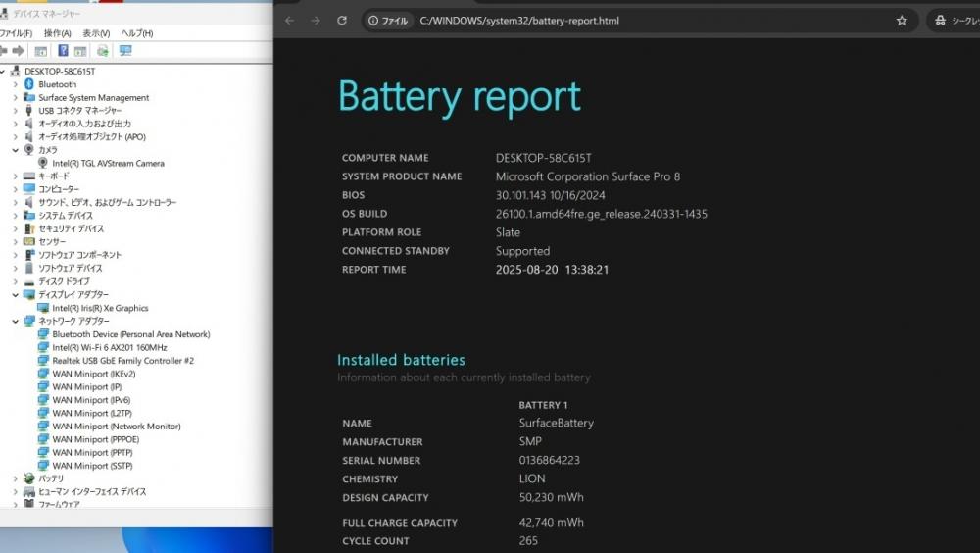Click the セキュリティ デバイス category icon
This screenshot has height=553, width=980.
(28, 228)
